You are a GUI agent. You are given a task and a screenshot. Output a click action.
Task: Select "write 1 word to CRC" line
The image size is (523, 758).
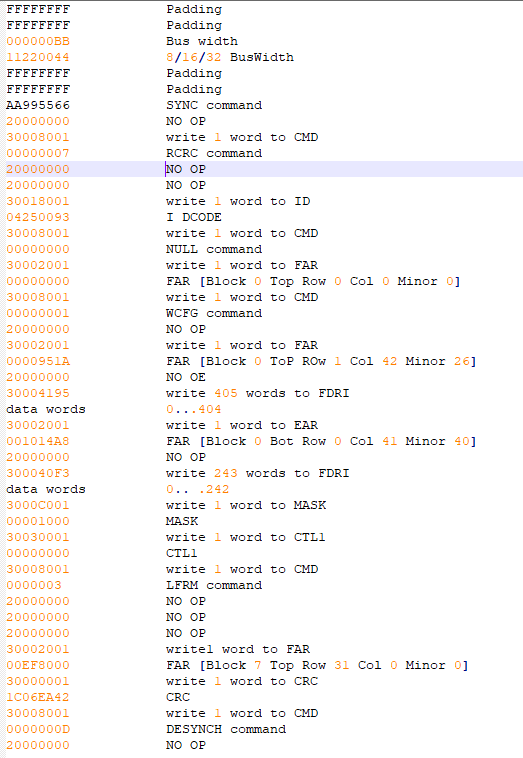(242, 680)
